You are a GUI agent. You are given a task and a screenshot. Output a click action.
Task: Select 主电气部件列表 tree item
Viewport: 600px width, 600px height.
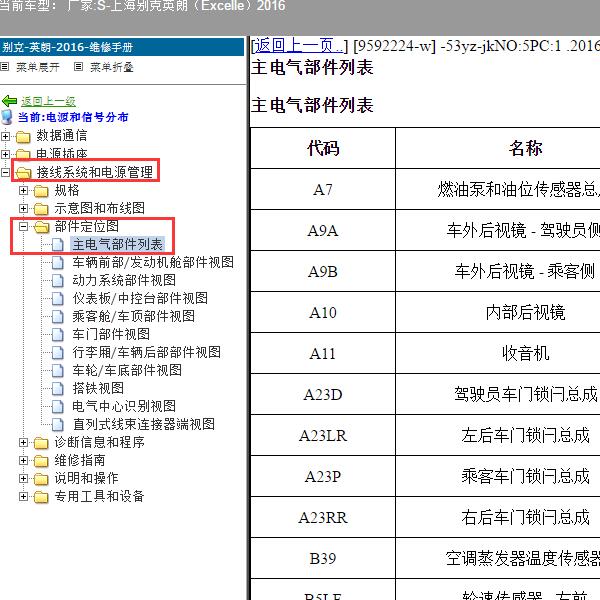(x=117, y=245)
